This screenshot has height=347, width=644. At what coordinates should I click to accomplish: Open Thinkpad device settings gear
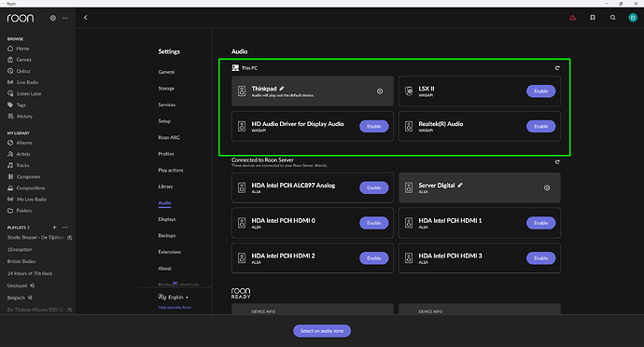tap(380, 91)
